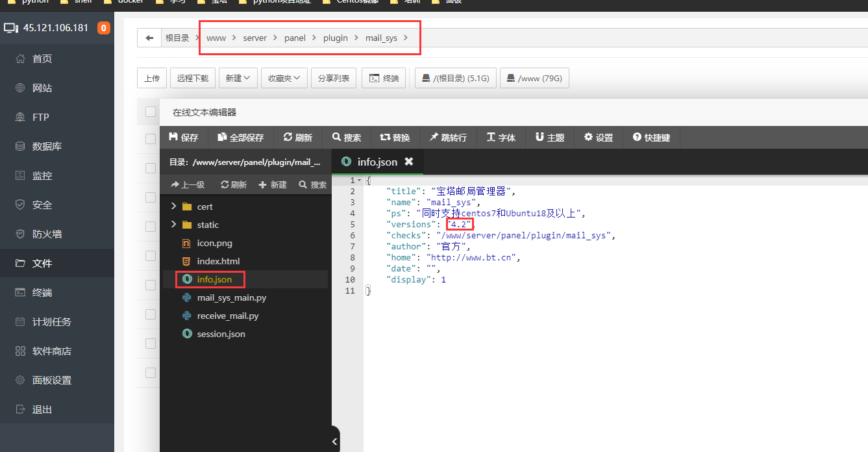Open the 主题 theme selector
Image resolution: width=868 pixels, height=452 pixels.
click(x=549, y=138)
